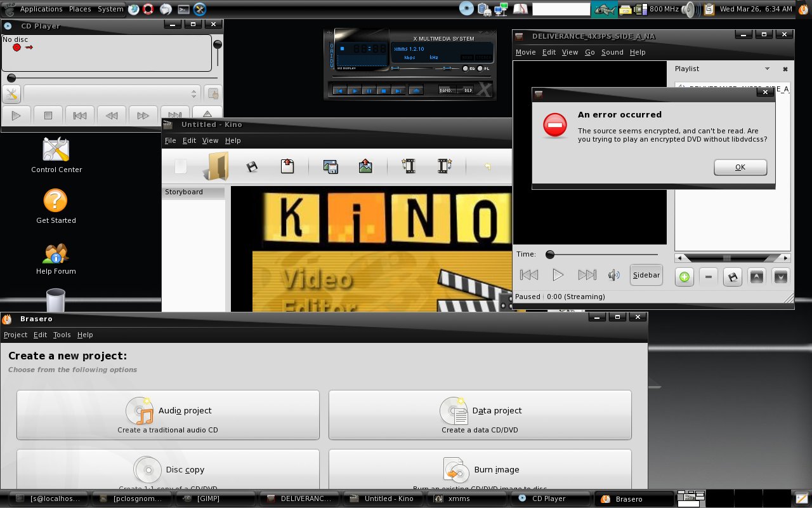Click Kino new document toolbar icon
This screenshot has width=812, height=508.
pyautogui.click(x=181, y=166)
